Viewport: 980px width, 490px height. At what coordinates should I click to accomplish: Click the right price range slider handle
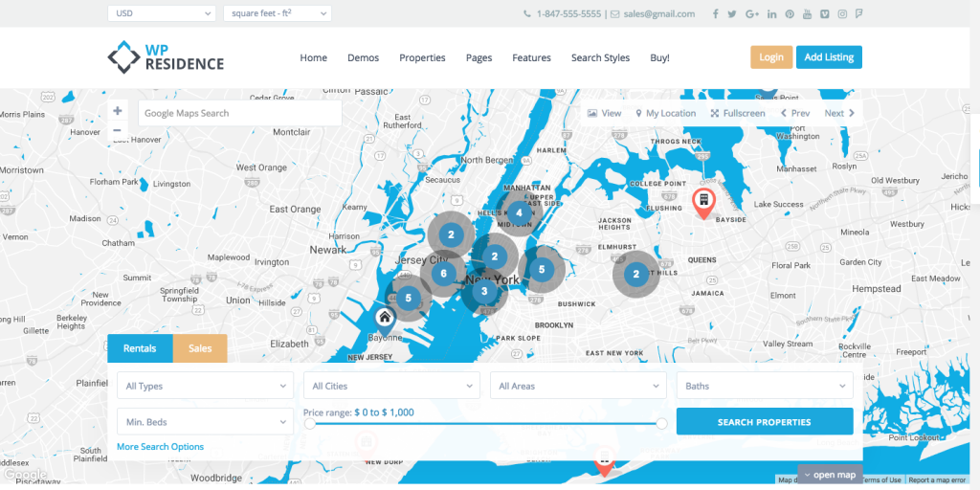pyautogui.click(x=661, y=424)
